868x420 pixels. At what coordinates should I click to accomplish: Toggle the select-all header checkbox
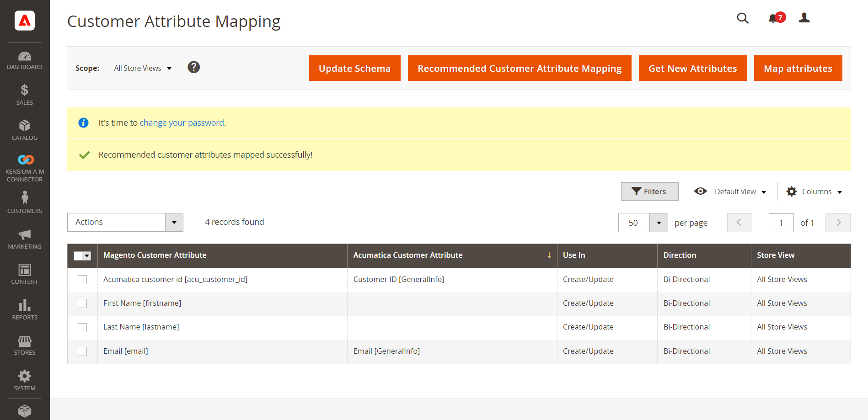coord(78,256)
